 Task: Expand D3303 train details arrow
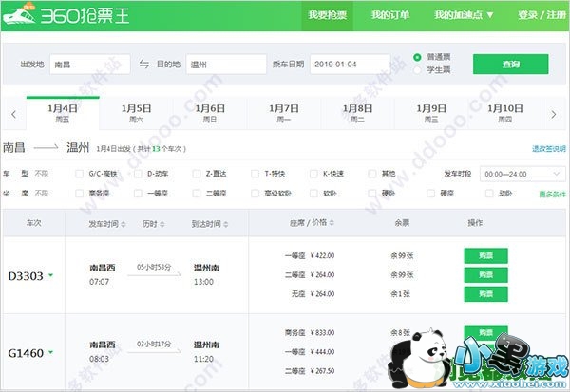click(50, 276)
